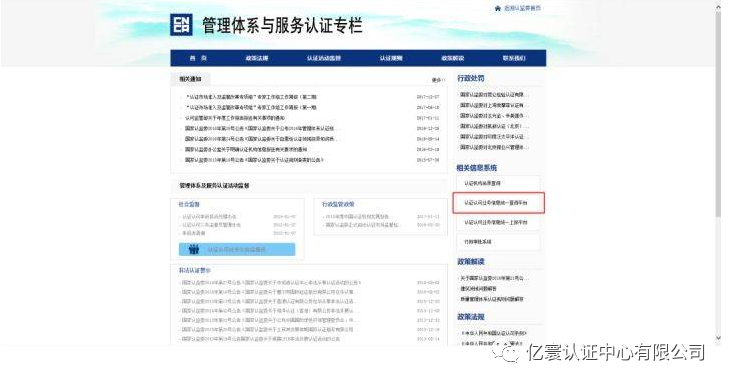This screenshot has width=729, height=384.
Task: Open the 行政审批系统 button
Action: coord(498,242)
